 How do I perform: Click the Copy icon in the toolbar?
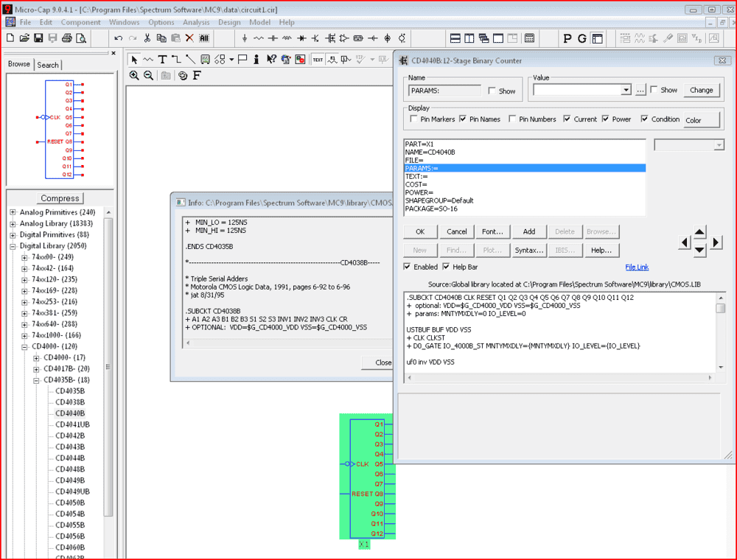coord(161,38)
